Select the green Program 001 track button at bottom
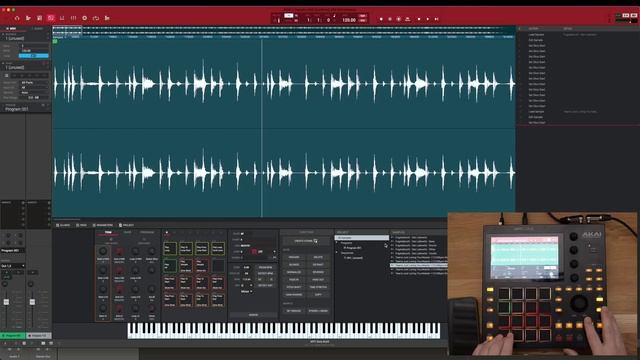This screenshot has width=640, height=360. click(13, 336)
